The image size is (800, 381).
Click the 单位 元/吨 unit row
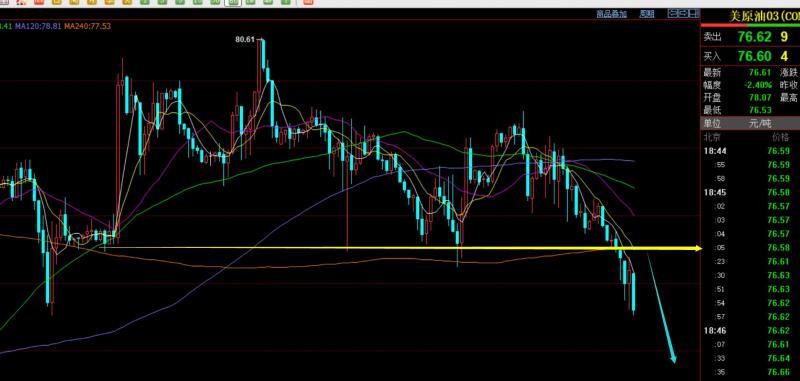[750, 123]
